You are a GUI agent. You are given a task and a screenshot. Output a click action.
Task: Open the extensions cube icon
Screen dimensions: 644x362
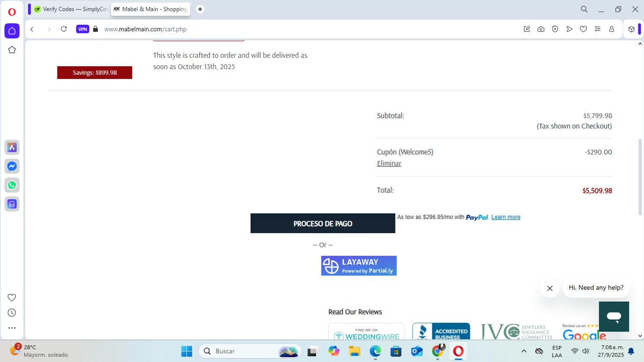(631, 29)
